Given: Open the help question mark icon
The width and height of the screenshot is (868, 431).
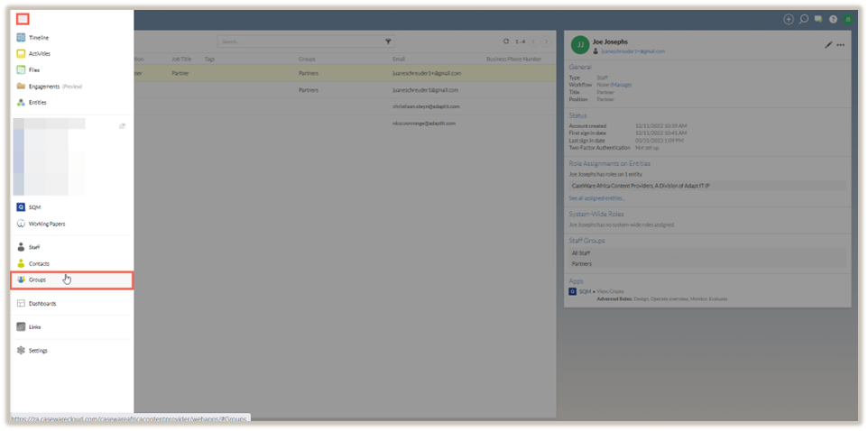Looking at the screenshot, I should (x=833, y=19).
